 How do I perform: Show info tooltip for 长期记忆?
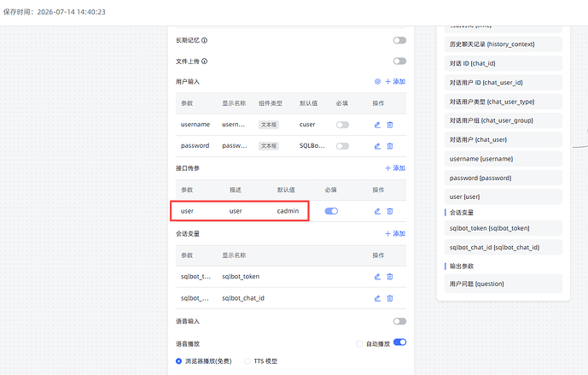pos(204,40)
